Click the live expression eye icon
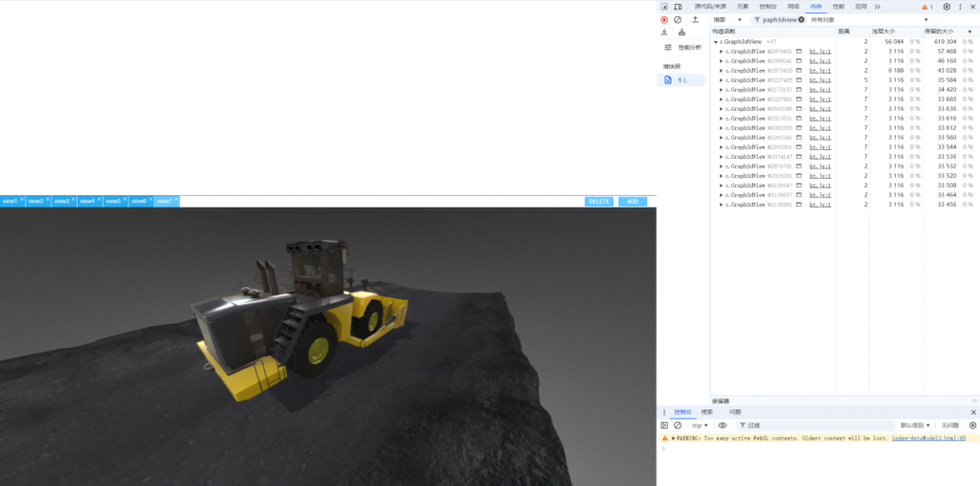This screenshot has width=980, height=486. (723, 425)
